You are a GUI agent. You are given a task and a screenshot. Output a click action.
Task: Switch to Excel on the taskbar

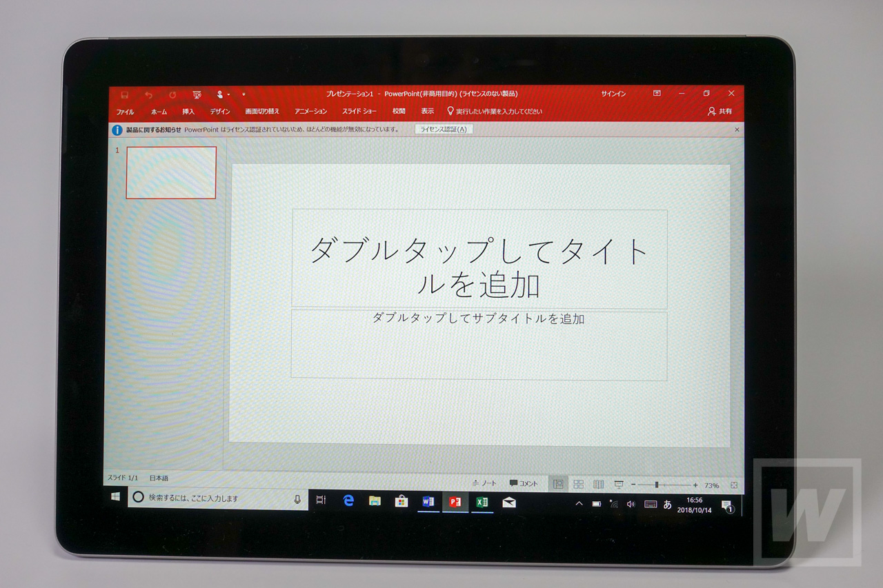482,502
